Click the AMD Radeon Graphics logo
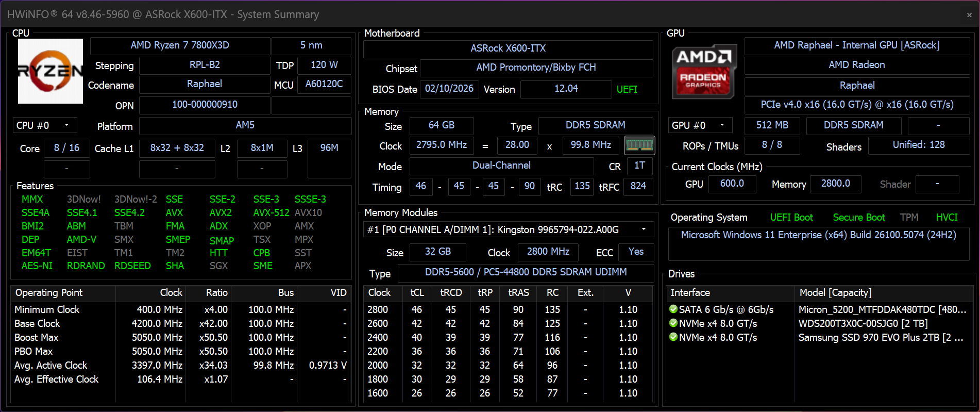980x412 pixels. point(704,72)
